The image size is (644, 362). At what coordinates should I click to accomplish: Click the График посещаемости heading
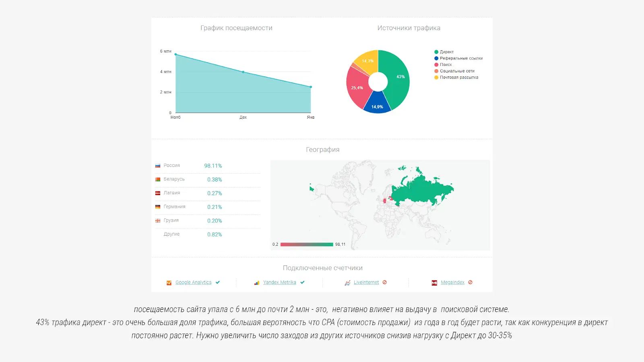[x=236, y=28]
